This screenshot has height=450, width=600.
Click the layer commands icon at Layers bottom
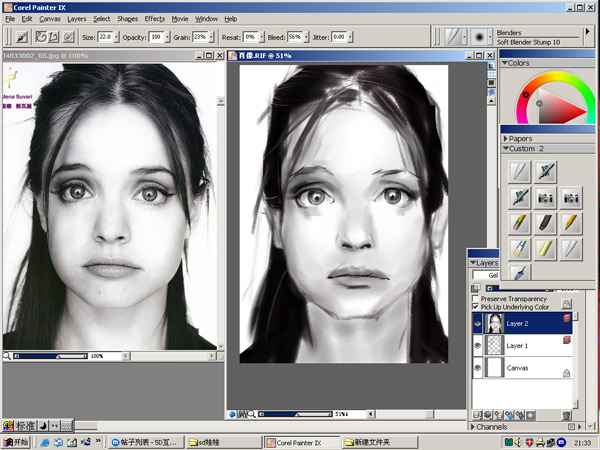477,415
